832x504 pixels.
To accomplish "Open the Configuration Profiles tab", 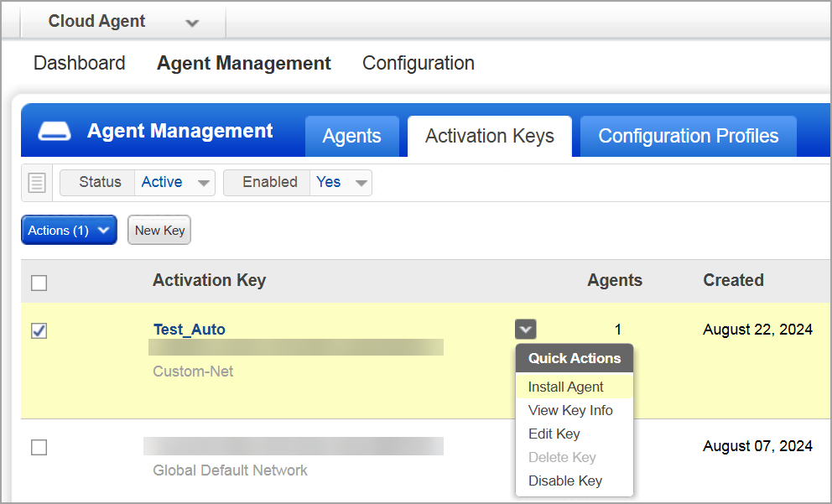I will tap(688, 135).
